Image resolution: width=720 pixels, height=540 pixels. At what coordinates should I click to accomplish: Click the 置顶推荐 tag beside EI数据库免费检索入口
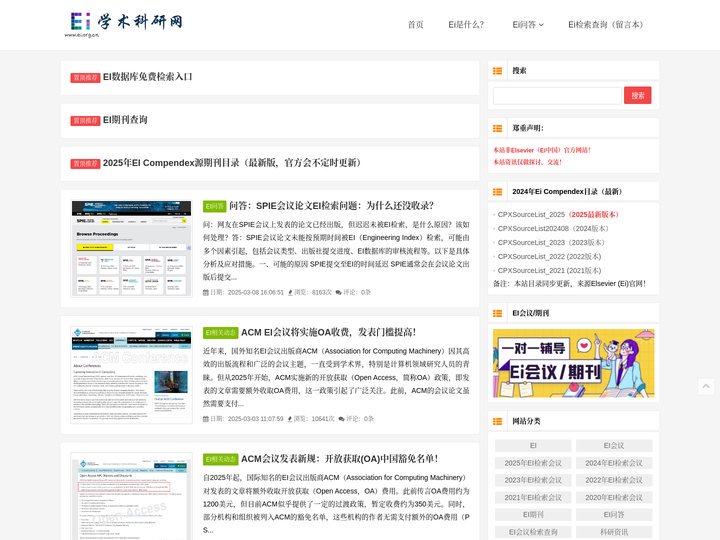[85, 78]
